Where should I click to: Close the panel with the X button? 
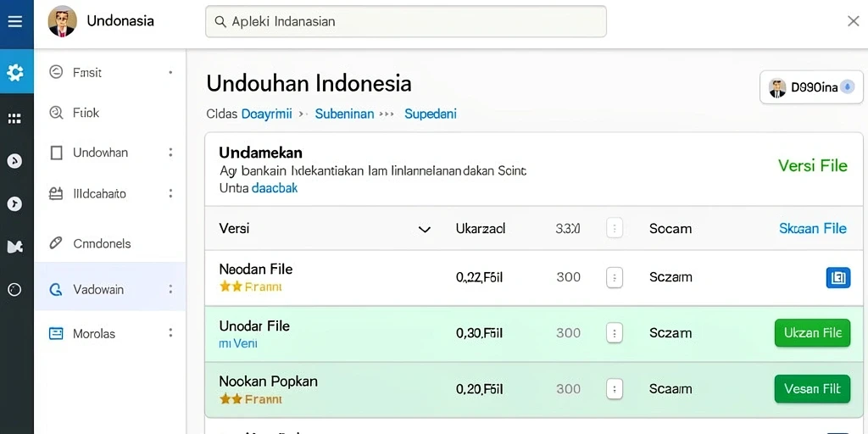pos(853,21)
